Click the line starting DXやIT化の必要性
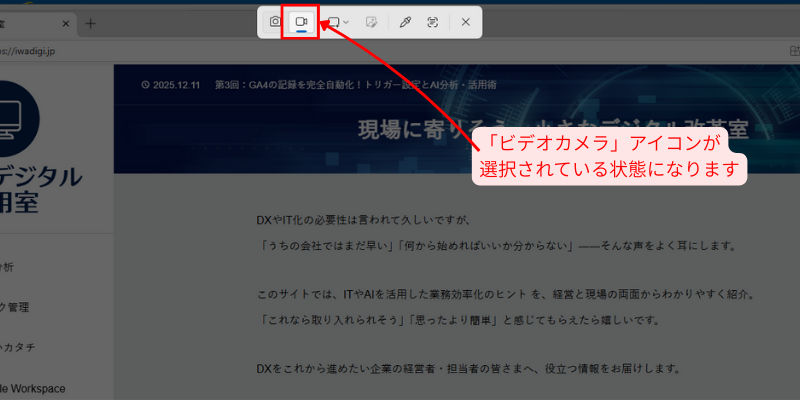Viewport: 800px width, 400px height. click(x=362, y=221)
